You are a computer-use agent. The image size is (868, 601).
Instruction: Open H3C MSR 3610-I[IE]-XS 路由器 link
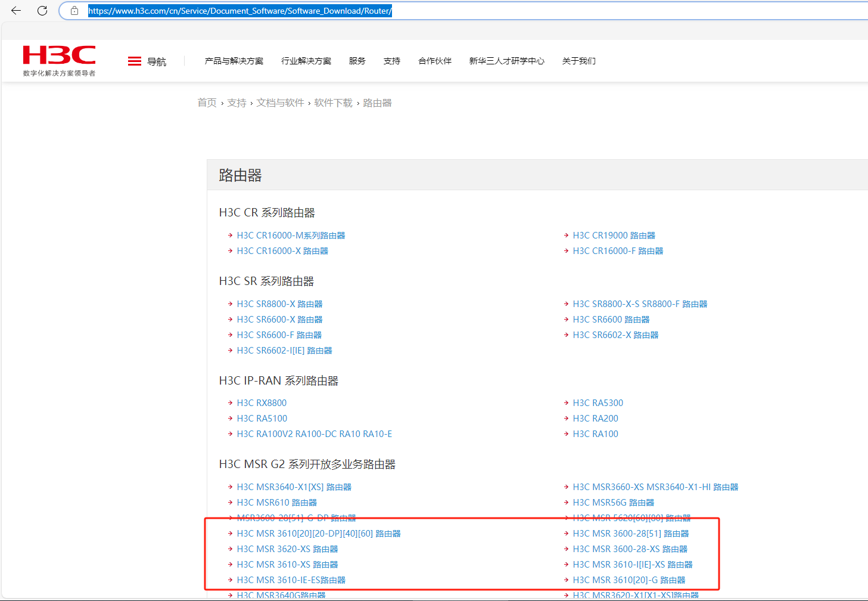click(x=633, y=565)
